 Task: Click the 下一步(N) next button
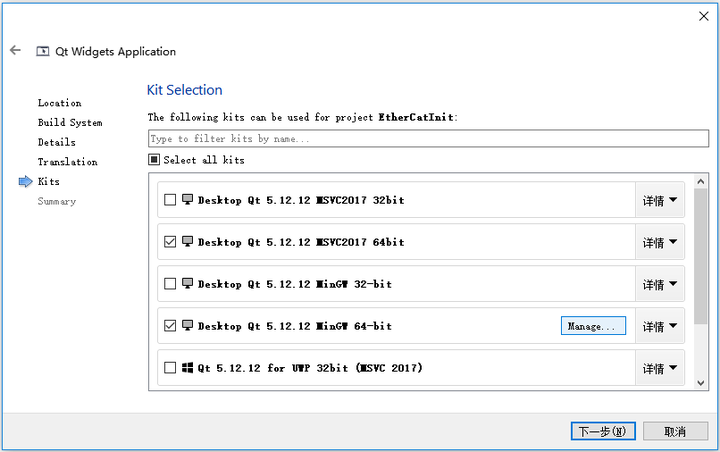tap(603, 431)
